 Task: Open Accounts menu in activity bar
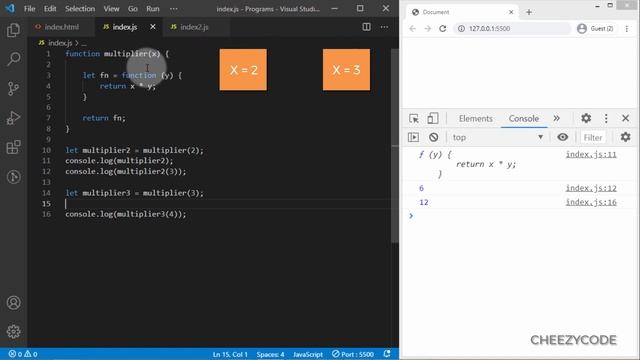pyautogui.click(x=13, y=302)
